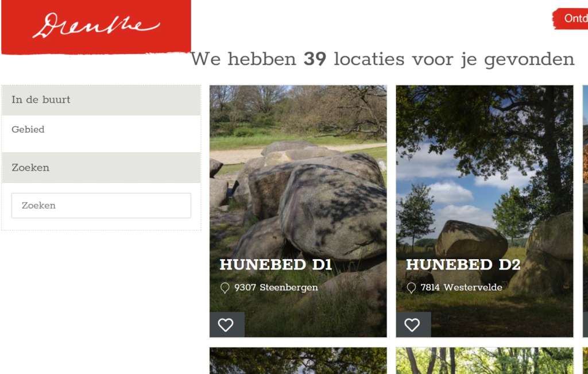
Task: Open the red Ontdek button at top right
Action: point(571,18)
